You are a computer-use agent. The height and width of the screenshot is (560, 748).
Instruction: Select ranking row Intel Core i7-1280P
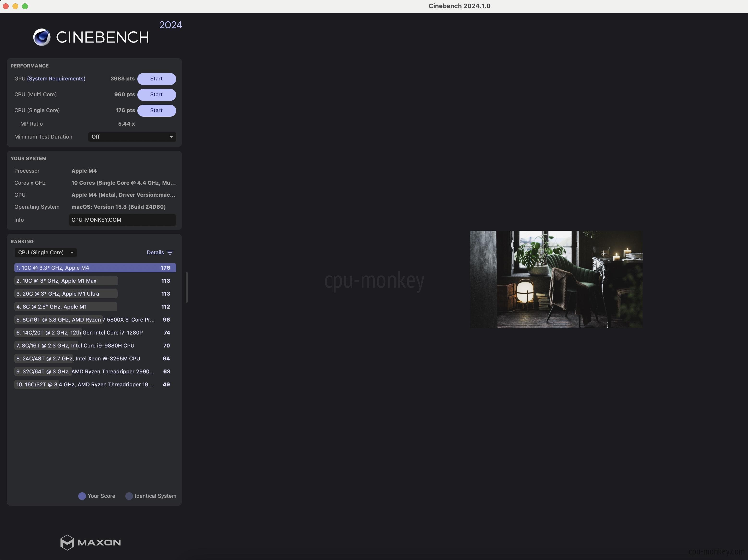click(x=95, y=333)
